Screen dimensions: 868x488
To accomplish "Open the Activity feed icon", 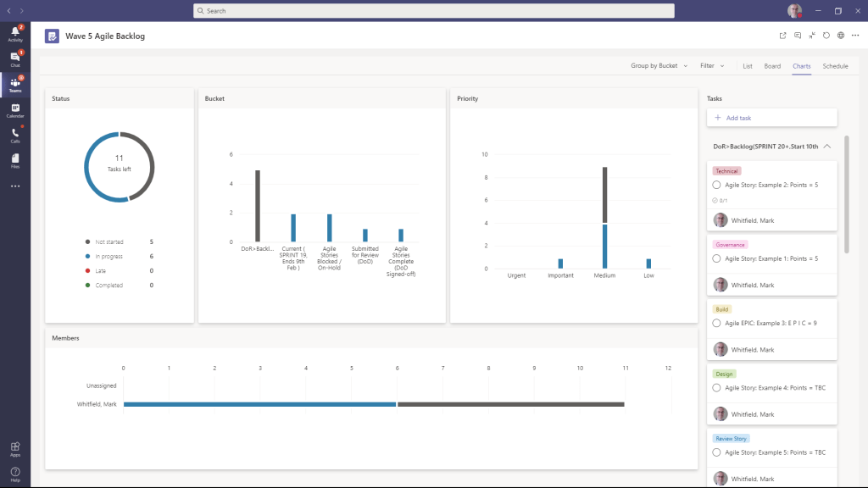I will pos(14,34).
